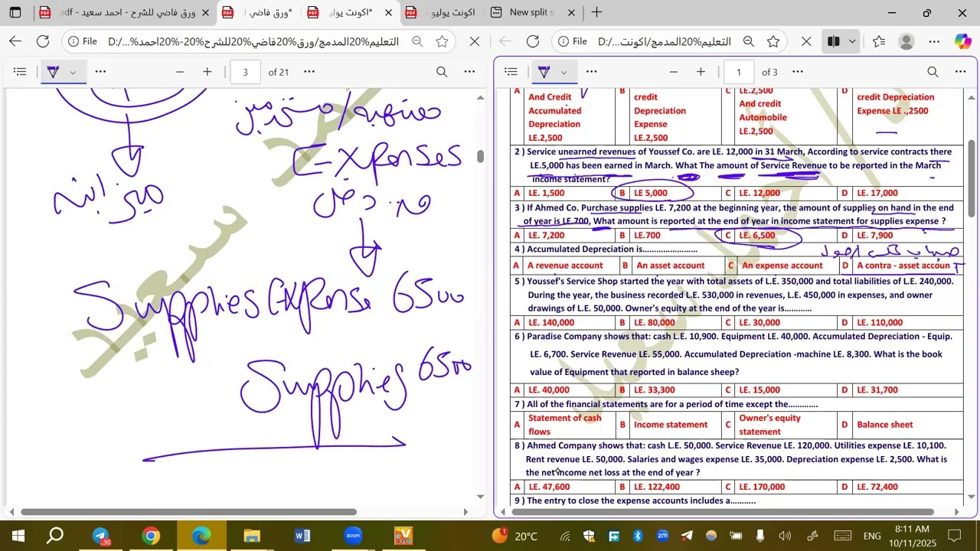Open File Explorer from the taskbar
This screenshot has height=551, width=980.
point(252,536)
